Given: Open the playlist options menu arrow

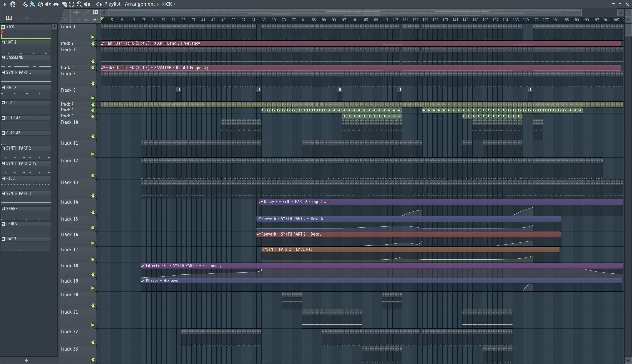Looking at the screenshot, I should point(5,4).
